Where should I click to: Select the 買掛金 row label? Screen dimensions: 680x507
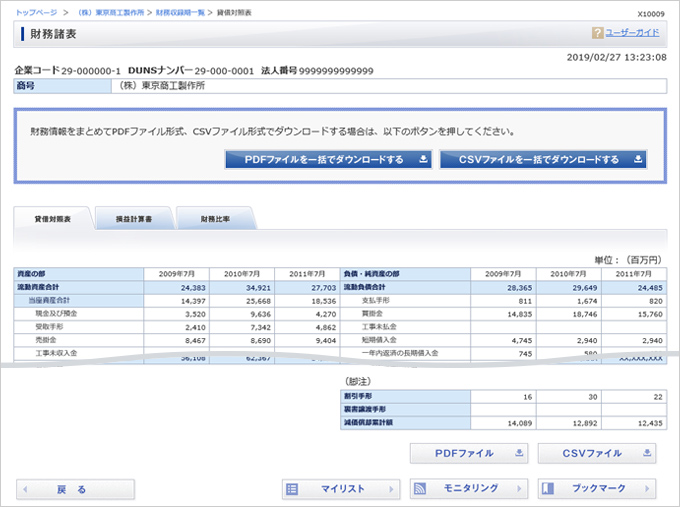[x=372, y=313]
